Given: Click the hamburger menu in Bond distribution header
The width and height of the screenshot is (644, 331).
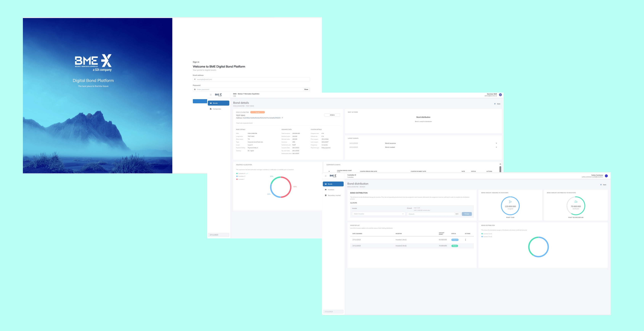Looking at the screenshot, I should point(326,176).
